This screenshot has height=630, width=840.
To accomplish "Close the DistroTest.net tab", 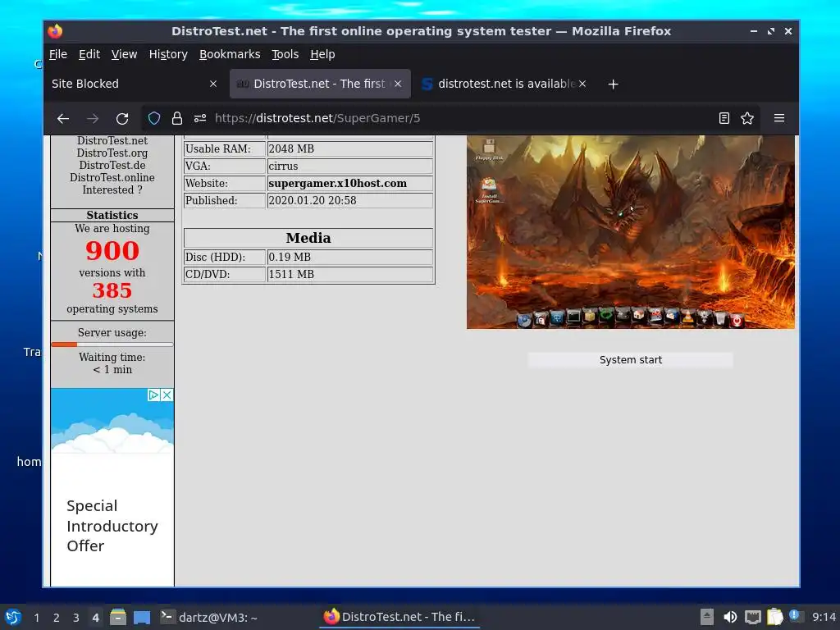I will 398,84.
